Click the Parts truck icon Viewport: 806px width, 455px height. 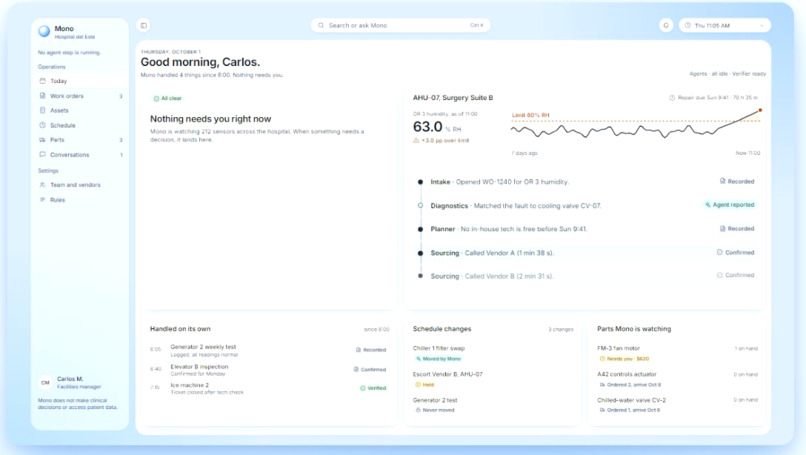43,140
